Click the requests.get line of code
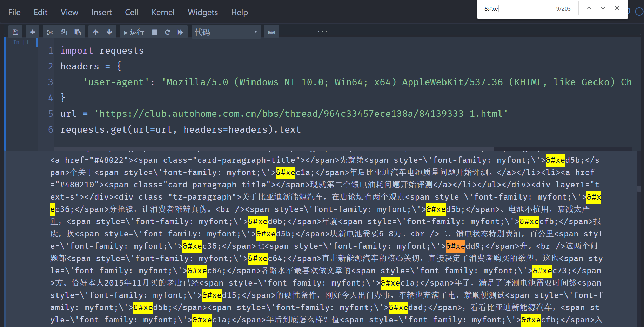Image resolution: width=644 pixels, height=327 pixels. coord(181,129)
